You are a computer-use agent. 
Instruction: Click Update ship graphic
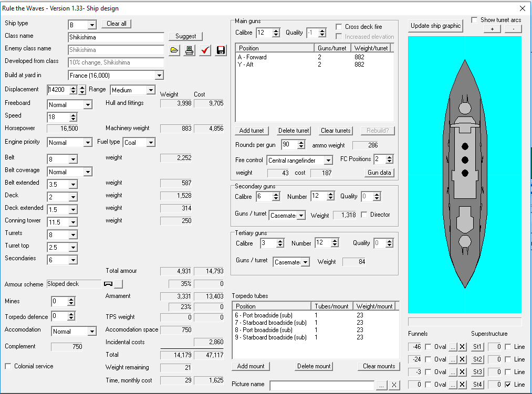click(435, 26)
